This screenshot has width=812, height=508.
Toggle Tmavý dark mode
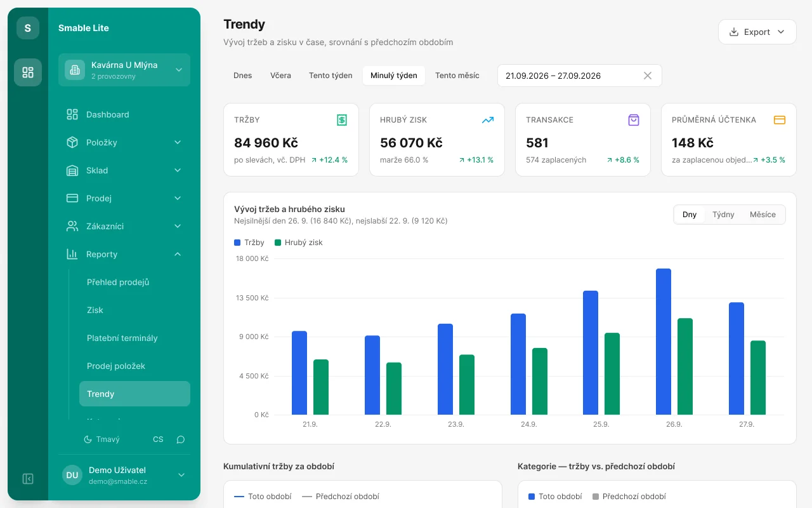[x=101, y=439]
